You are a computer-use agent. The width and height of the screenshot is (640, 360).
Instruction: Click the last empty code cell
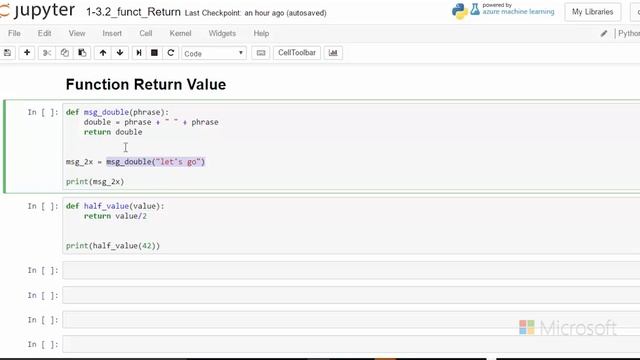351,344
